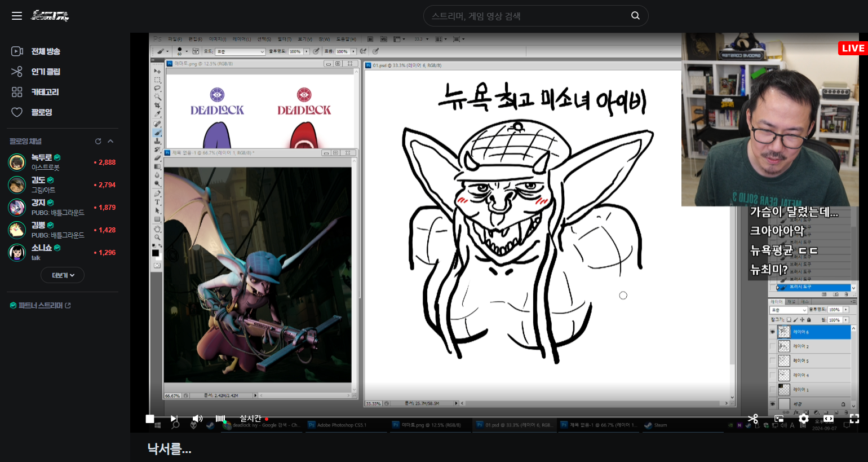
Task: Click the horizontal scrollbar under 01.psd
Action: click(x=595, y=403)
